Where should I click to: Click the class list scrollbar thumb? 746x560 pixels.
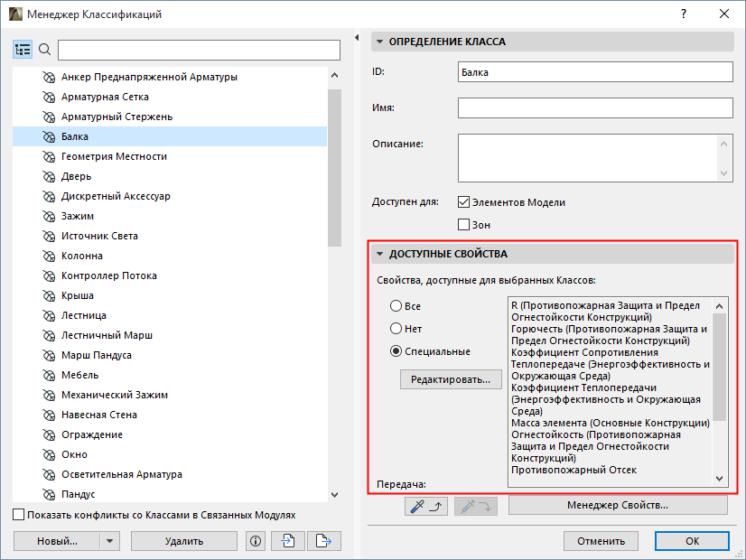click(334, 167)
